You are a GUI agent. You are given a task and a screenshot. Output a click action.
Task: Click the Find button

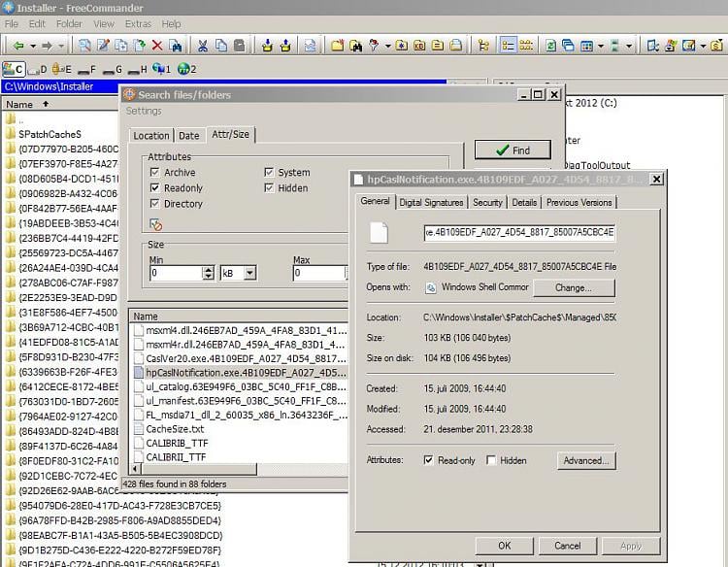[513, 150]
